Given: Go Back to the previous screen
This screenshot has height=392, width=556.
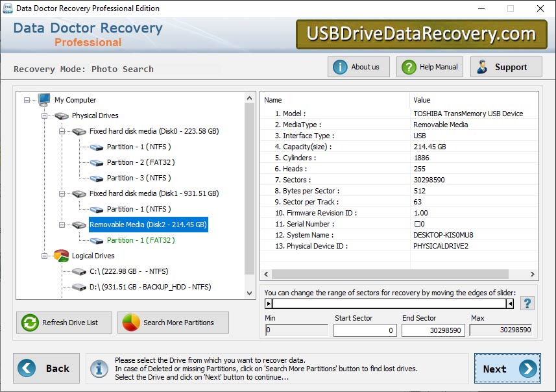Looking at the screenshot, I should [45, 368].
